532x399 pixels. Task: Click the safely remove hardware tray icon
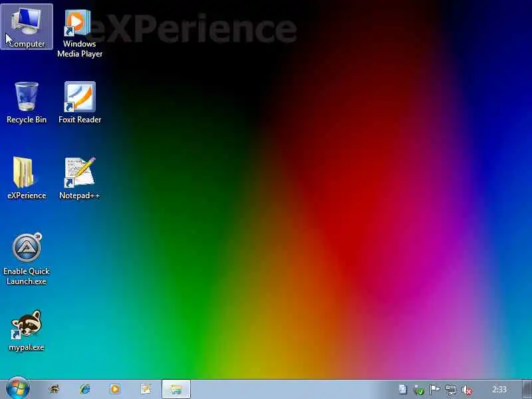[419, 390]
